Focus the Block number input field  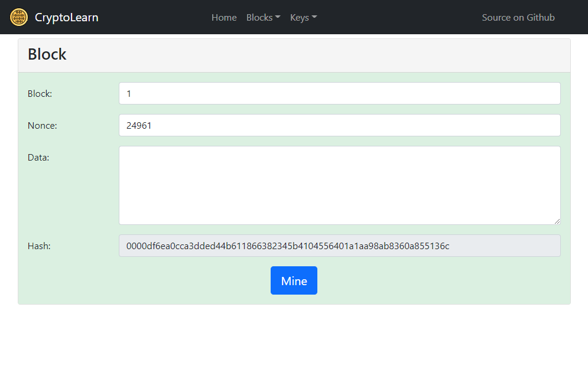(340, 94)
